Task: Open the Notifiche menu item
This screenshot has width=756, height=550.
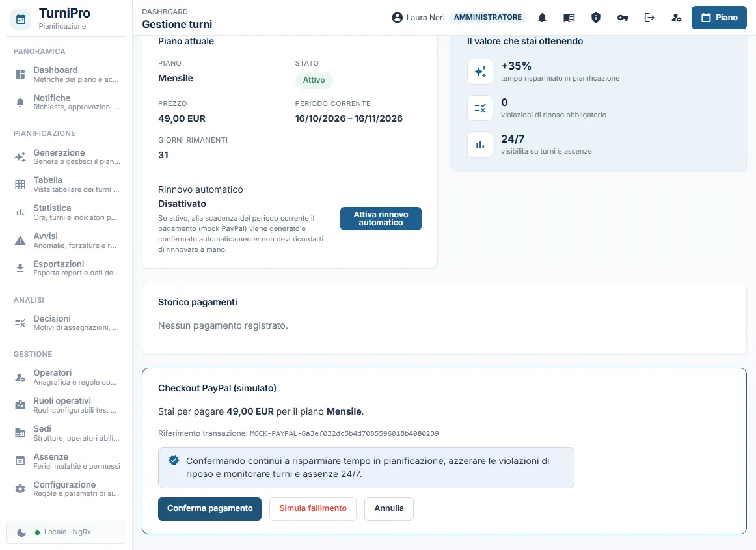Action: [x=66, y=102]
